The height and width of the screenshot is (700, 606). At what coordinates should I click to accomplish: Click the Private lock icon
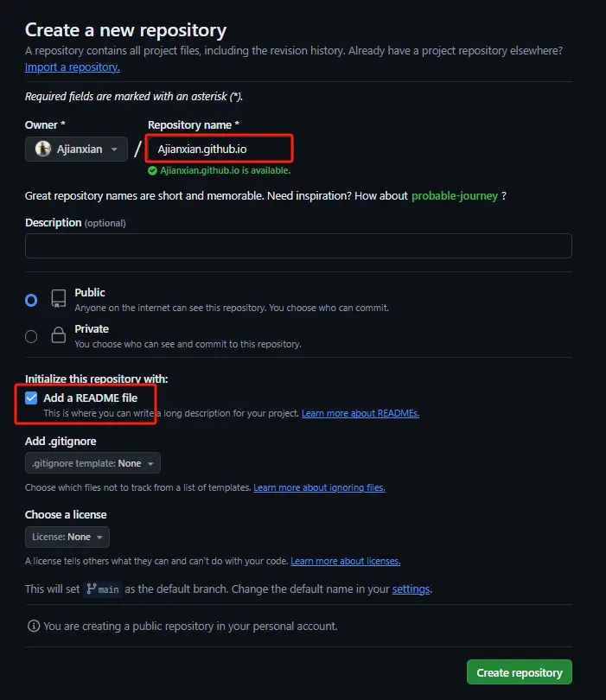pos(59,335)
